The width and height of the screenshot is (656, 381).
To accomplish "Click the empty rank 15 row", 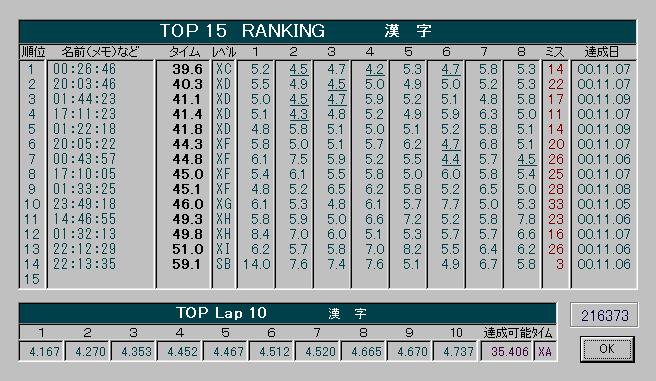I will click(328, 279).
